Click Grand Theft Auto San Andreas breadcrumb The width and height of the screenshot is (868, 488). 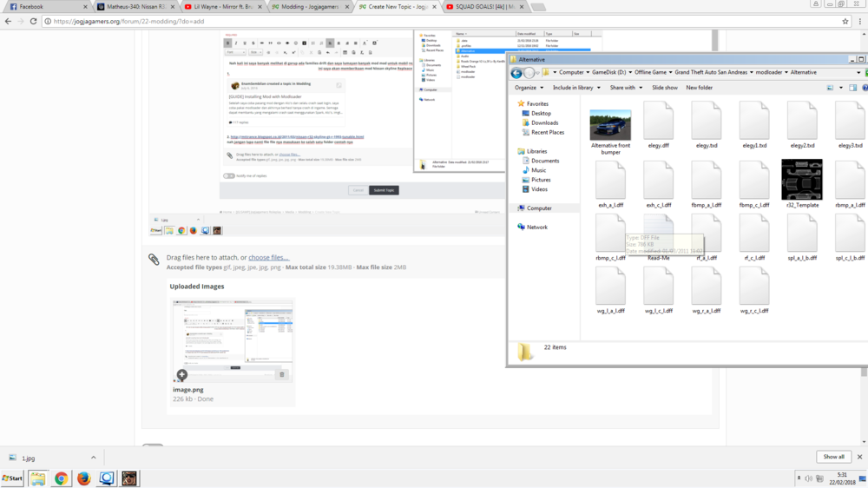tap(711, 73)
